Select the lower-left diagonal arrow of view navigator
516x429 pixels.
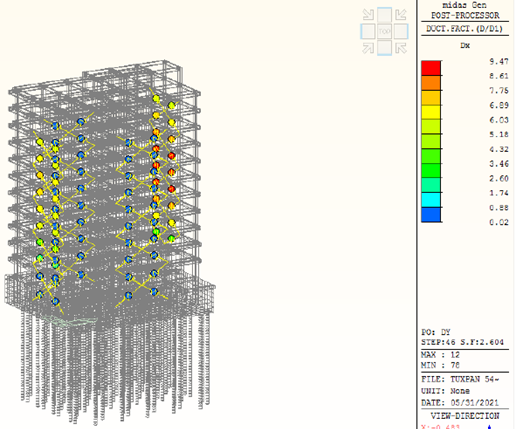[368, 48]
